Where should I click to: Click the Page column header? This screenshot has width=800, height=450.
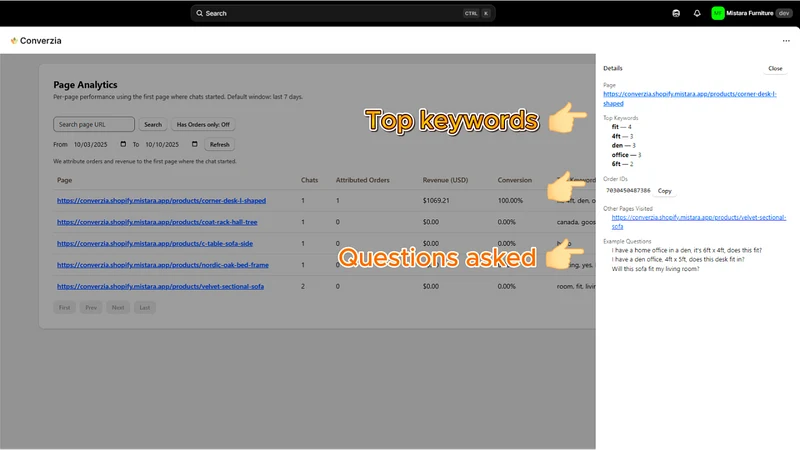[x=64, y=180]
